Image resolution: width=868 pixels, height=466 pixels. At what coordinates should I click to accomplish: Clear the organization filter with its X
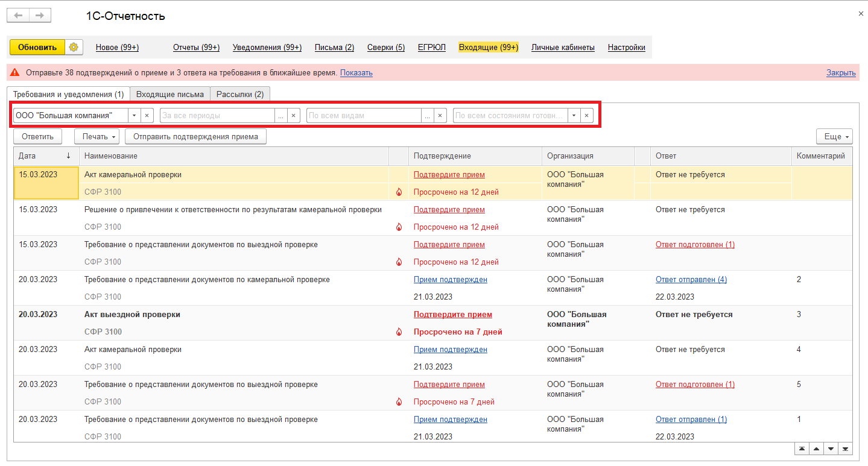click(x=147, y=115)
